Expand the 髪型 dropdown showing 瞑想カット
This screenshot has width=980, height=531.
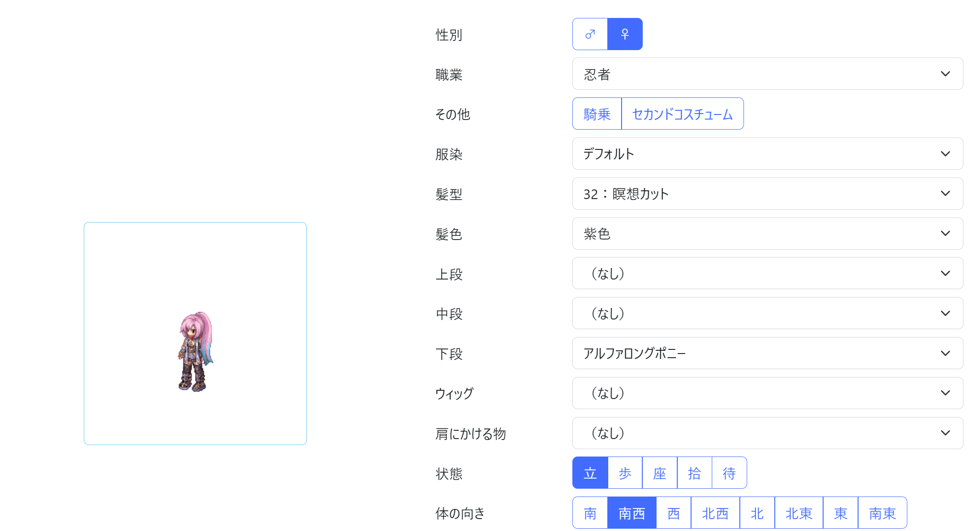767,194
